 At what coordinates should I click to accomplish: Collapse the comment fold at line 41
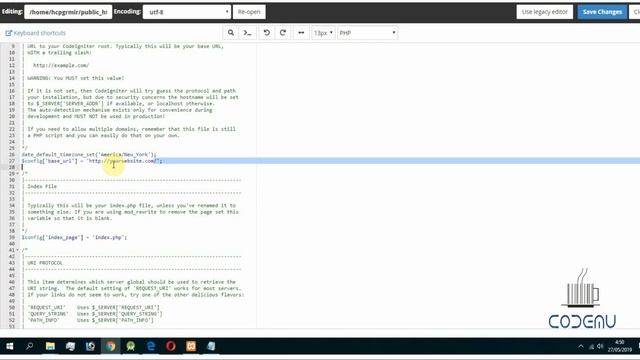click(x=18, y=250)
